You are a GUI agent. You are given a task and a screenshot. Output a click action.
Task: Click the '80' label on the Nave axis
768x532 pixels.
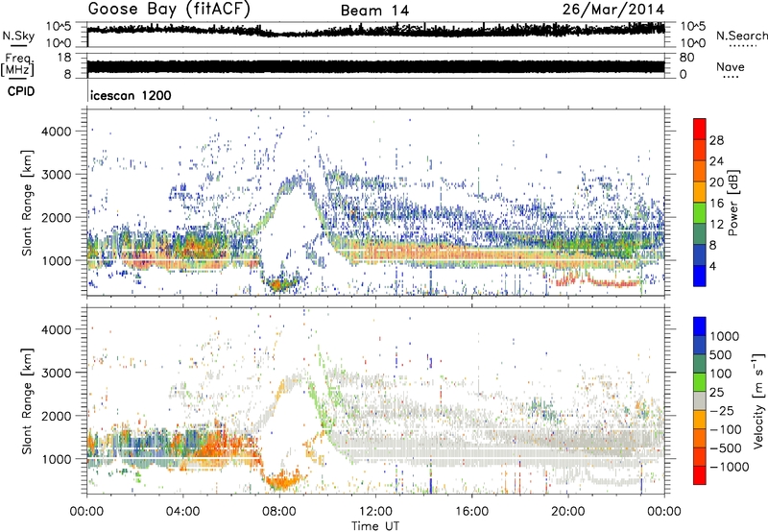(686, 58)
